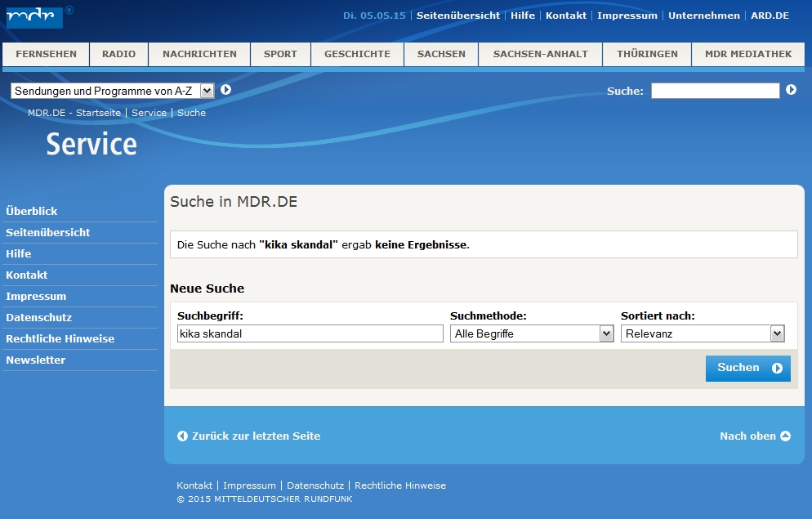Open the SACHSEN navigation tab
The width and height of the screenshot is (812, 519).
441,54
